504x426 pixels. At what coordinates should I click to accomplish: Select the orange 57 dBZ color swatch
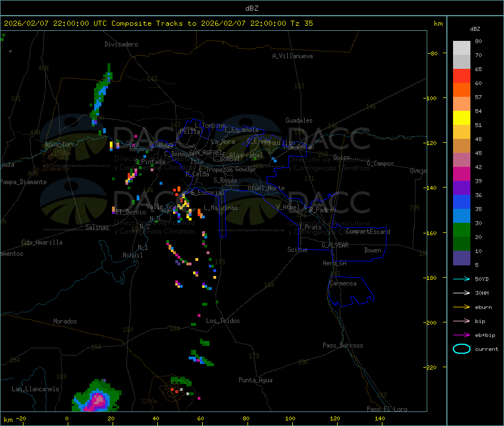point(461,90)
